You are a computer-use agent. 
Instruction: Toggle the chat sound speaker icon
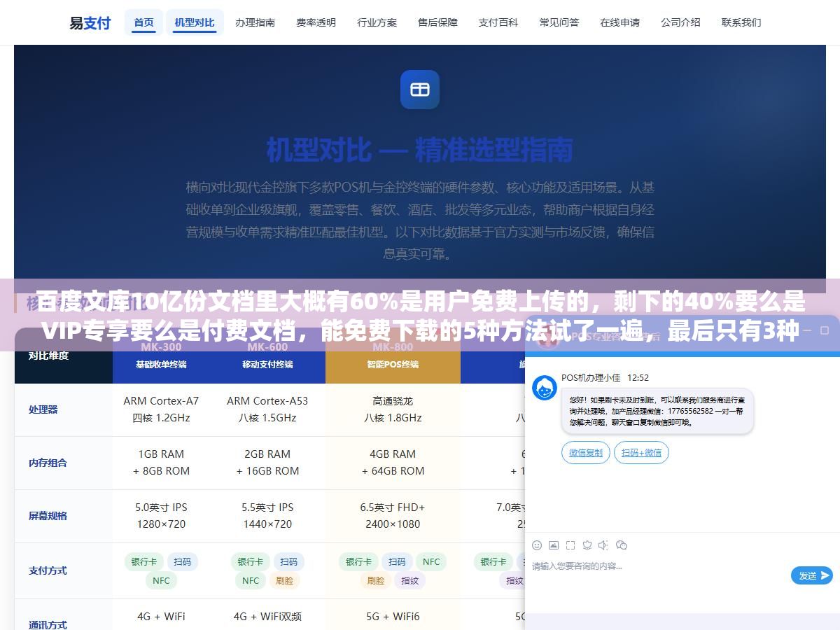click(x=604, y=545)
